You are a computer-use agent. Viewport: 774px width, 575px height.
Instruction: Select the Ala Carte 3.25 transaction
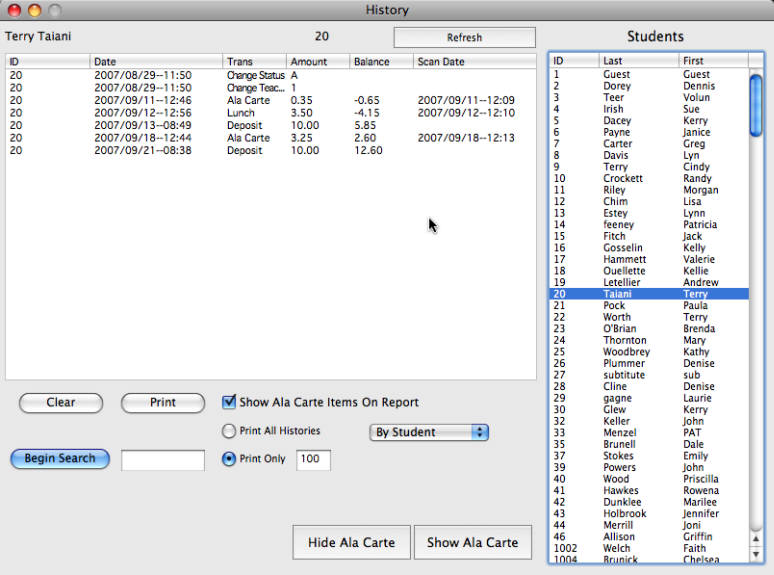click(271, 138)
